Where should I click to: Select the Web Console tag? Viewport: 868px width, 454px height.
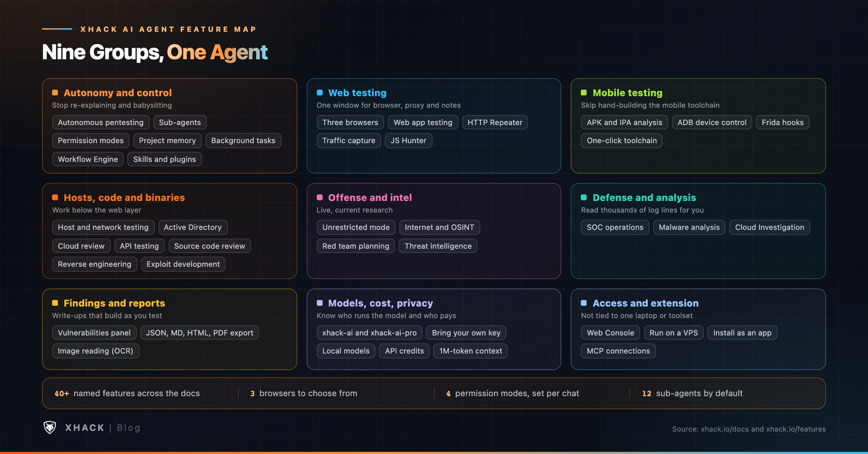click(610, 333)
